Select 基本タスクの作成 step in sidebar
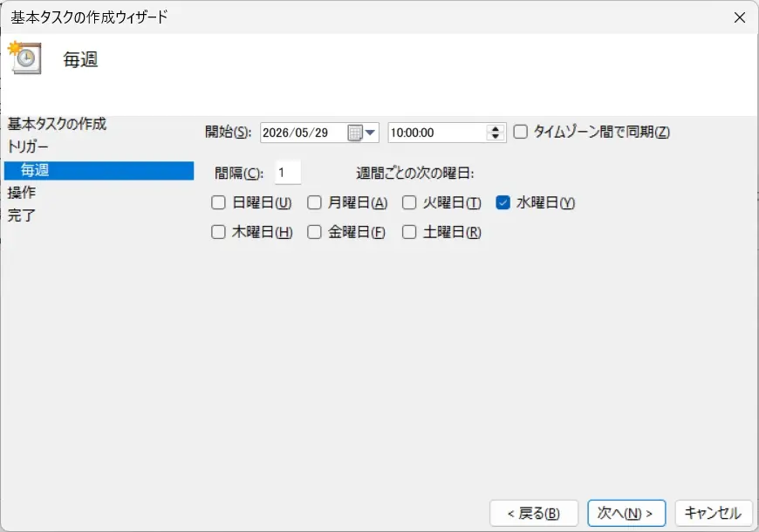Viewport: 759px width, 532px height. click(x=57, y=124)
